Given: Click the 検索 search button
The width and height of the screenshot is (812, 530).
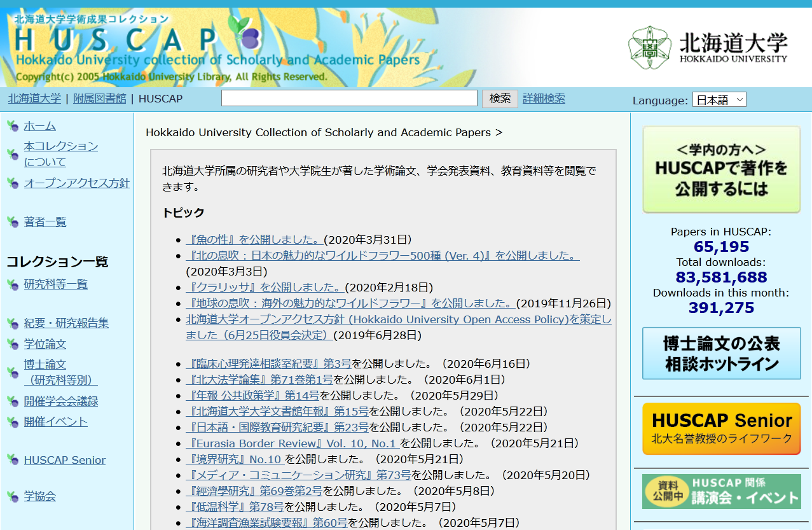Looking at the screenshot, I should point(500,99).
